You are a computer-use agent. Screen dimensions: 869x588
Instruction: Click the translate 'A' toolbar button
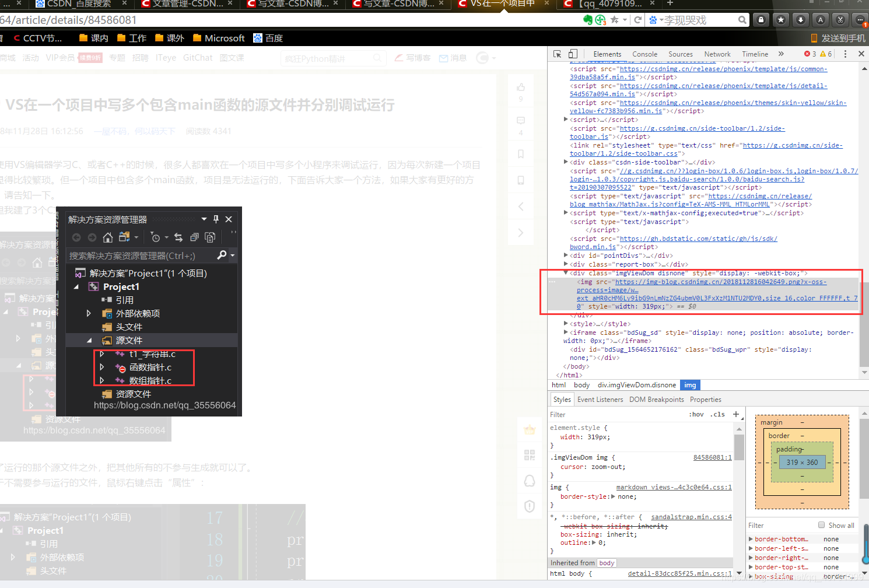point(821,20)
